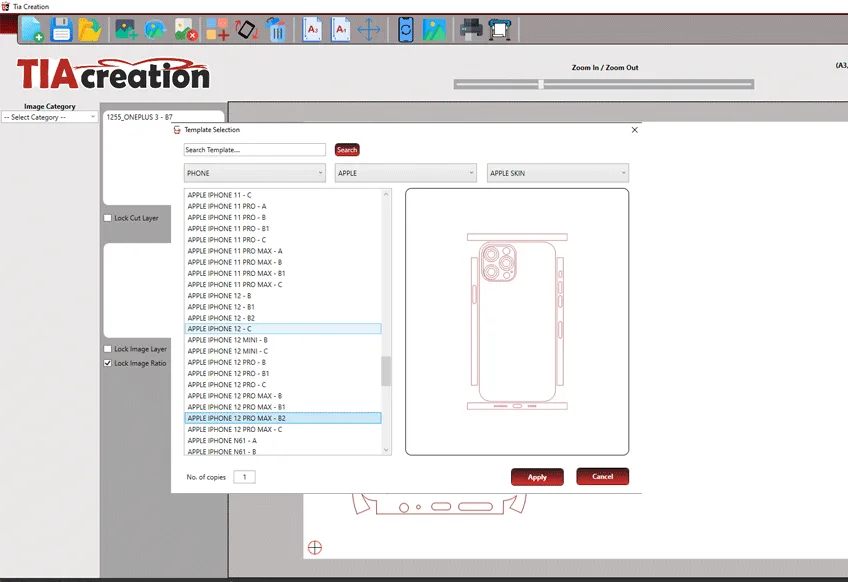
Task: Click the template list scroll up arrow
Action: pyautogui.click(x=386, y=194)
